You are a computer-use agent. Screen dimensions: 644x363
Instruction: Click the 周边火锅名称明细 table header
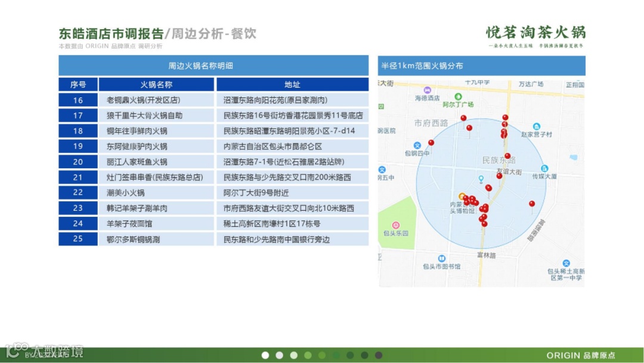click(213, 66)
